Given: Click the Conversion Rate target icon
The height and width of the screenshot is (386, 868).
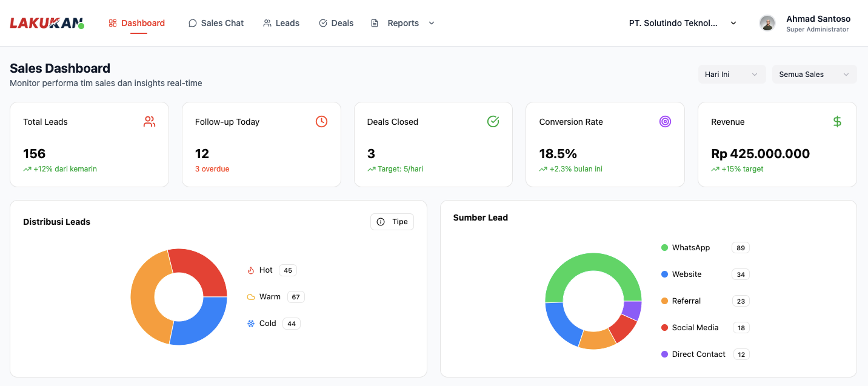Looking at the screenshot, I should pos(665,122).
